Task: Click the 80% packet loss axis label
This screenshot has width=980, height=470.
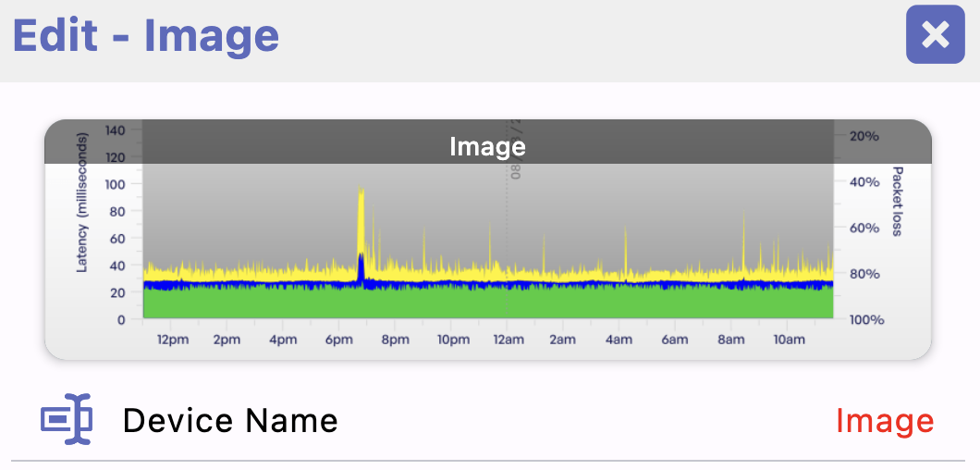Action: point(865,274)
